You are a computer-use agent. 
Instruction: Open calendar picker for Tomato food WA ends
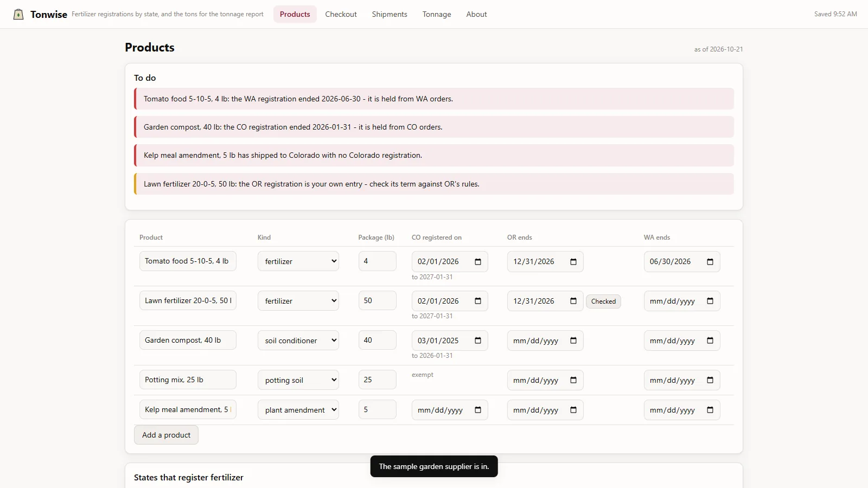point(710,261)
